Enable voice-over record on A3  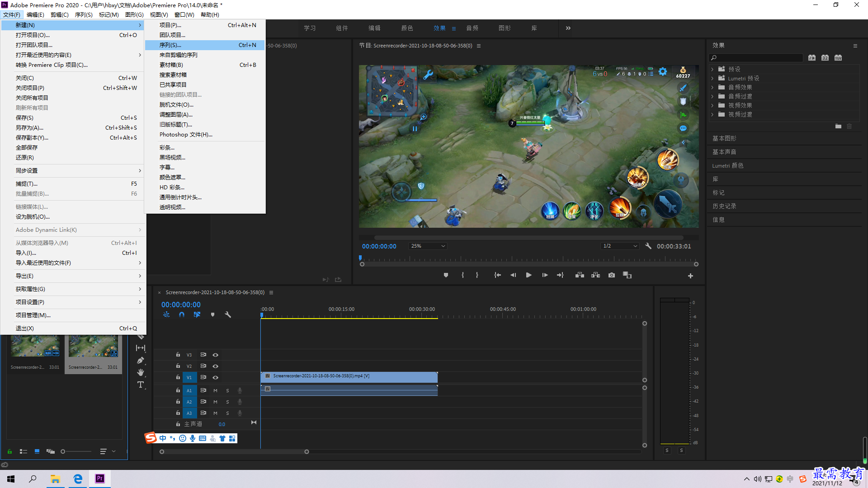coord(240,413)
